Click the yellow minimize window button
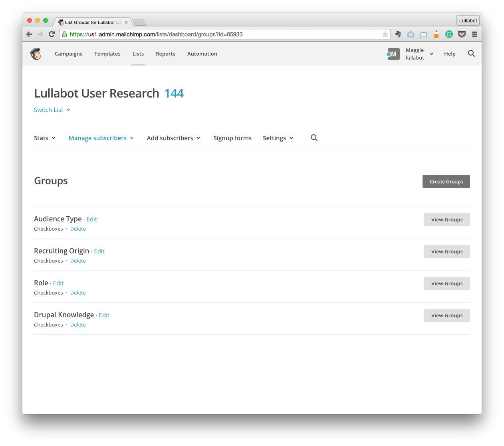Viewport: 504px width, 446px height. coord(38,20)
